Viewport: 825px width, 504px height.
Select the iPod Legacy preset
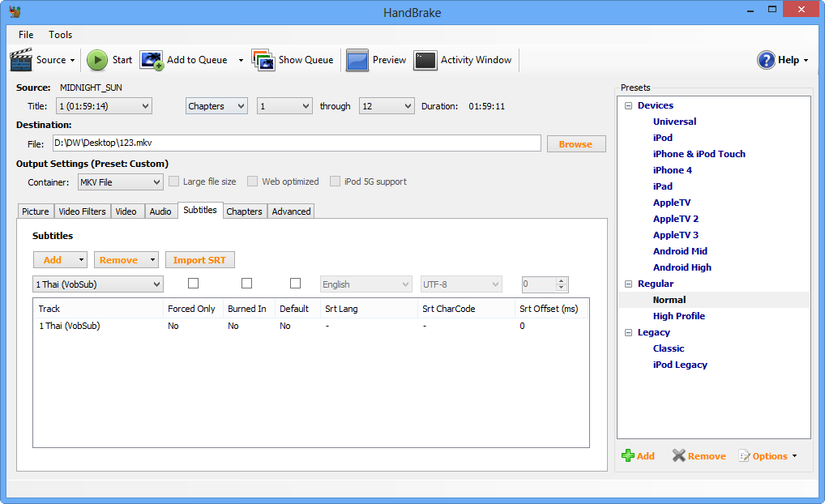pos(680,365)
